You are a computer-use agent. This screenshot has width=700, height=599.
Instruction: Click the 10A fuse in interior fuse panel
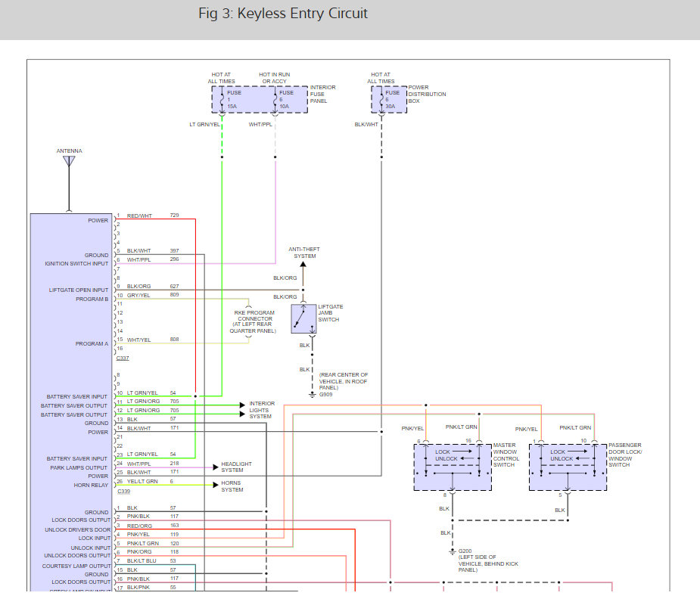click(275, 100)
